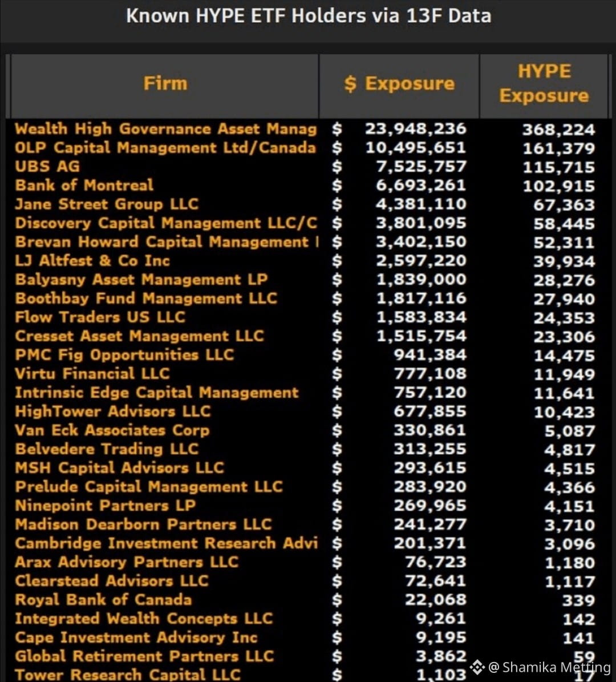This screenshot has width=616, height=682.
Task: Click the 23,948,236 exposure value
Action: pyautogui.click(x=416, y=129)
